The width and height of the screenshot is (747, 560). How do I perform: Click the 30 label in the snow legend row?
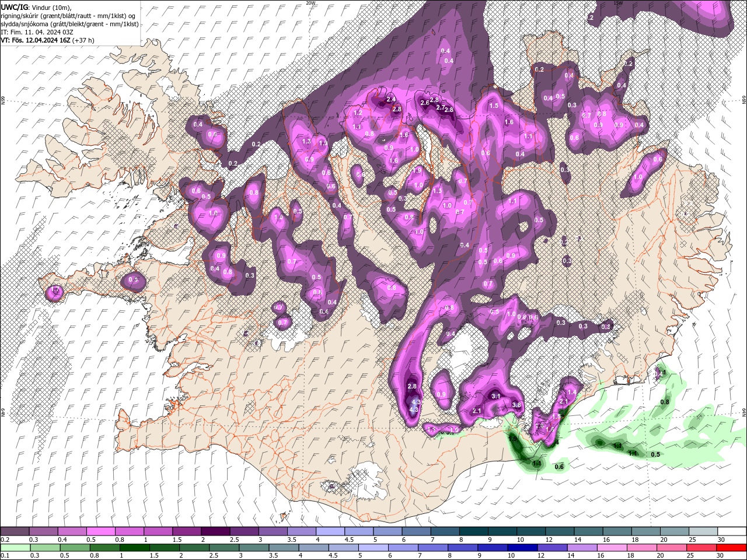pyautogui.click(x=721, y=540)
